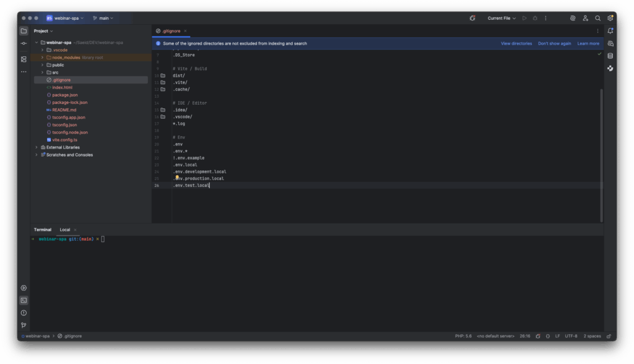The height and width of the screenshot is (364, 634).
Task: Open the main branch dropdown
Action: tap(103, 19)
